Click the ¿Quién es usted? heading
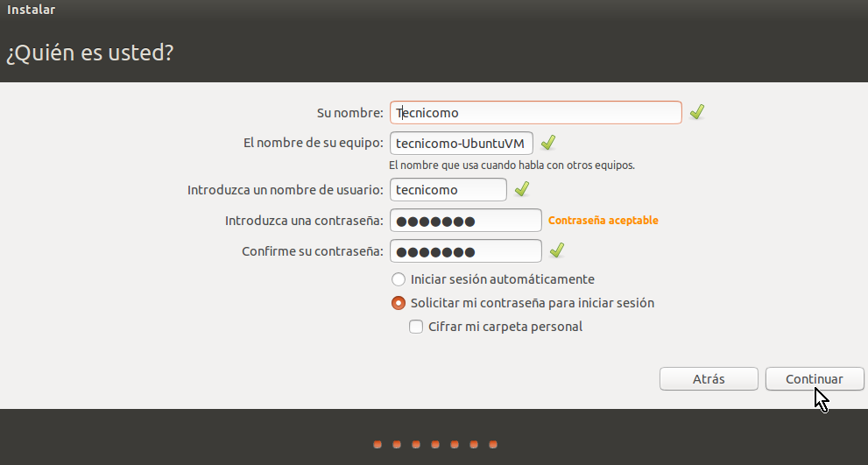Image resolution: width=868 pixels, height=465 pixels. [x=89, y=53]
